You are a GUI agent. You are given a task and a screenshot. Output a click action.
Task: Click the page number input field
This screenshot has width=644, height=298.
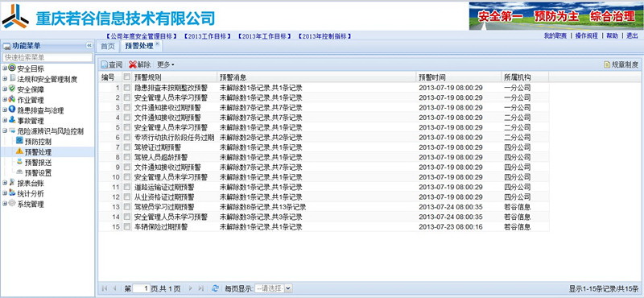[141, 288]
